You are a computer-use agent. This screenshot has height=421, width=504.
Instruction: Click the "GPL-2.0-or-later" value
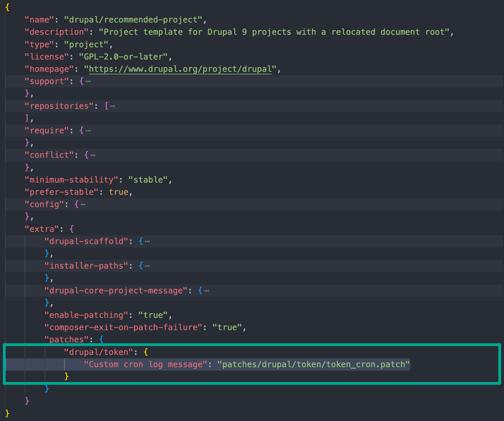(x=123, y=57)
